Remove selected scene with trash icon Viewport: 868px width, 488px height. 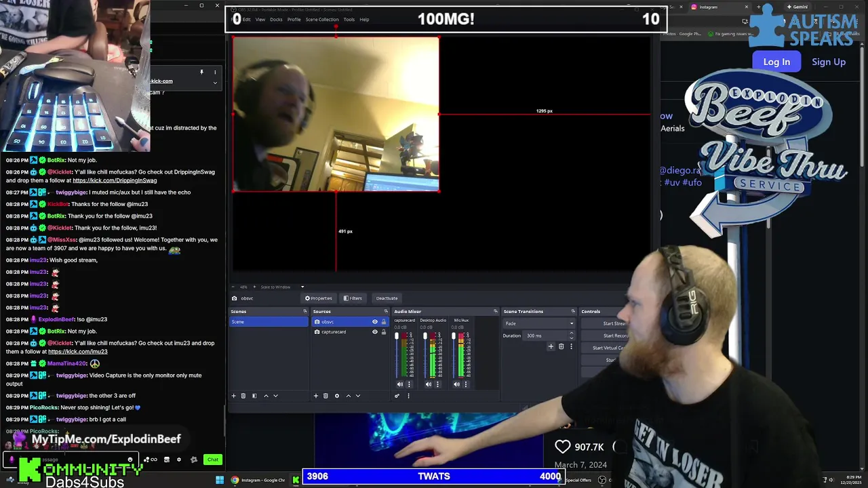(x=243, y=396)
